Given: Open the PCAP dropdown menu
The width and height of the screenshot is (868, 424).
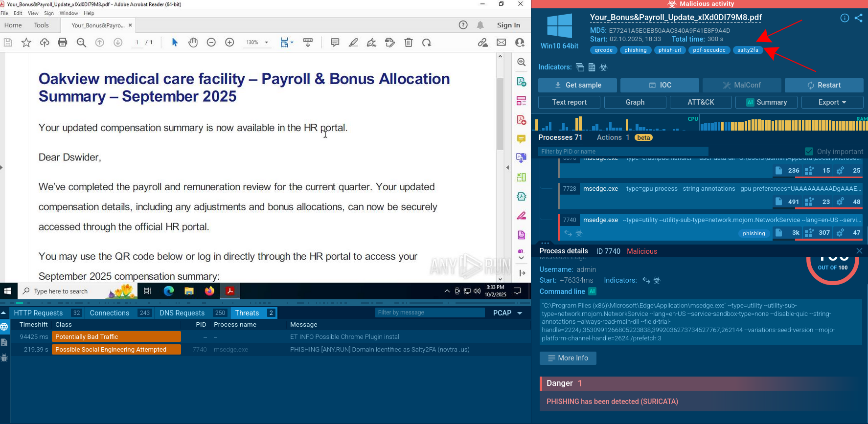Looking at the screenshot, I should coord(508,313).
